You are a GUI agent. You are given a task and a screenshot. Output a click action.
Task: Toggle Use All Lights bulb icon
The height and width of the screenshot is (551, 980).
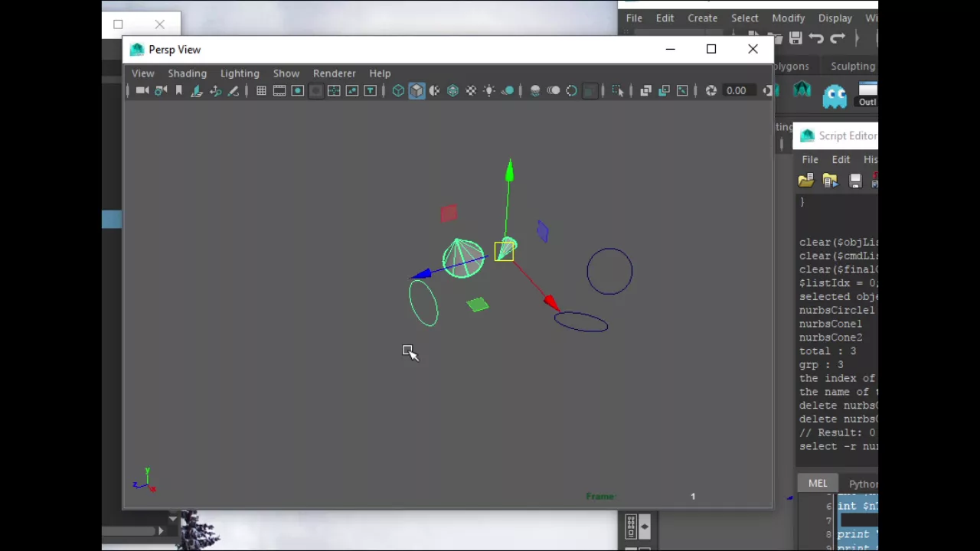click(x=489, y=91)
